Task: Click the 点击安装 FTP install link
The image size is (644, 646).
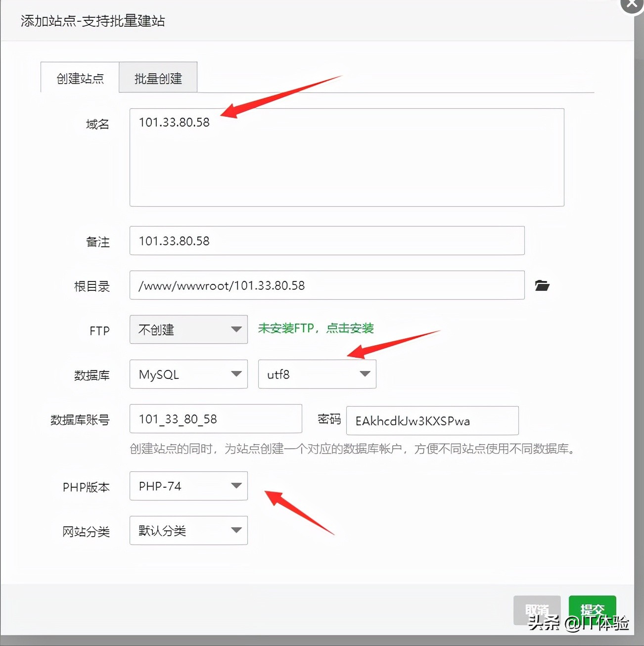Action: 350,328
